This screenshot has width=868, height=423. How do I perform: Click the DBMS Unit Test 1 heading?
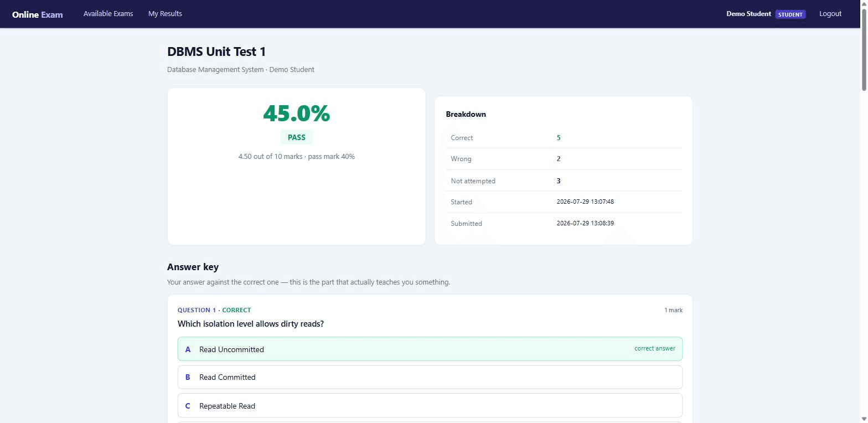click(x=216, y=51)
